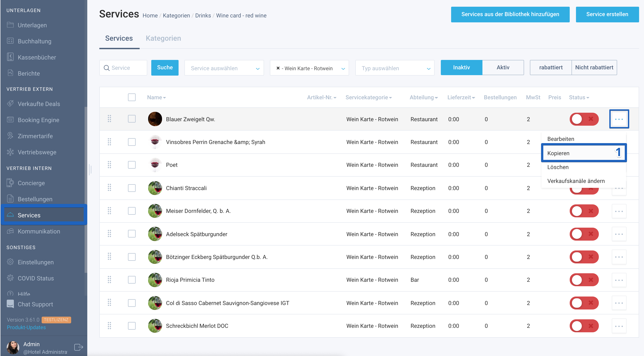The height and width of the screenshot is (356, 644).
Task: Open the Produkt-Updates link
Action: [26, 328]
